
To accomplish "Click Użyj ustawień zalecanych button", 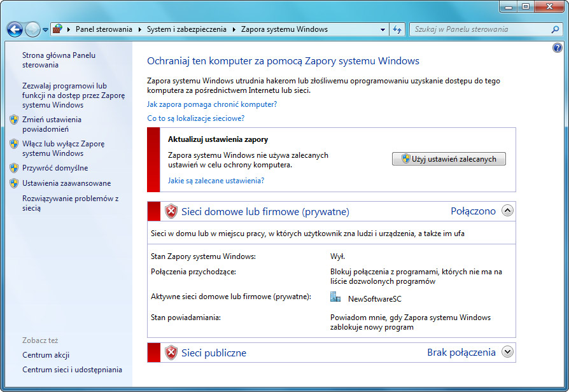I will pyautogui.click(x=449, y=159).
